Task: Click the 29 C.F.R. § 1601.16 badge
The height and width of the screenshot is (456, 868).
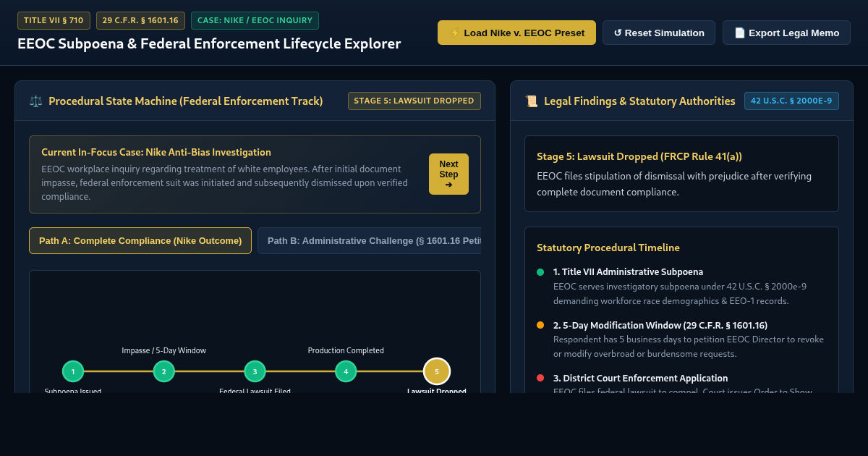Action: 140,20
